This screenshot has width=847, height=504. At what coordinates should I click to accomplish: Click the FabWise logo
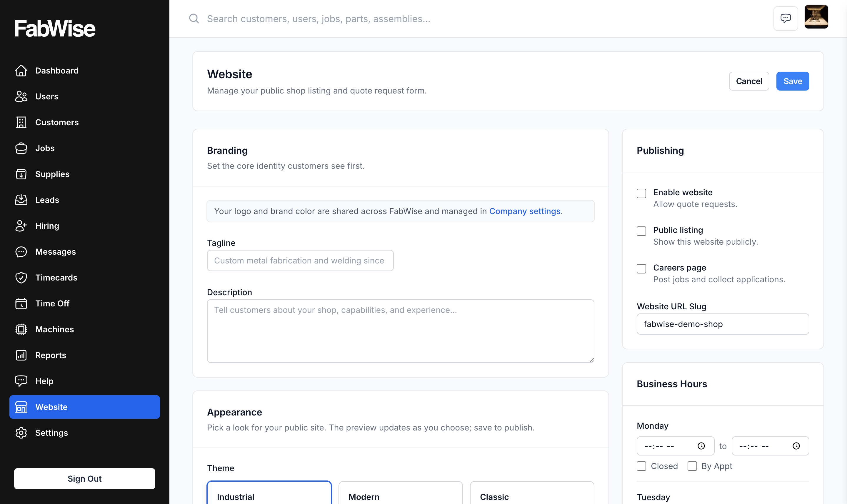[55, 29]
